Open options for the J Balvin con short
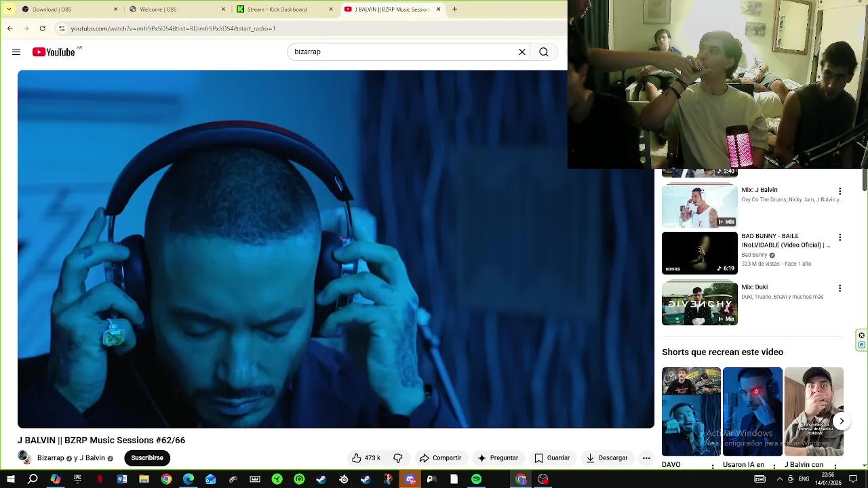 (835, 466)
